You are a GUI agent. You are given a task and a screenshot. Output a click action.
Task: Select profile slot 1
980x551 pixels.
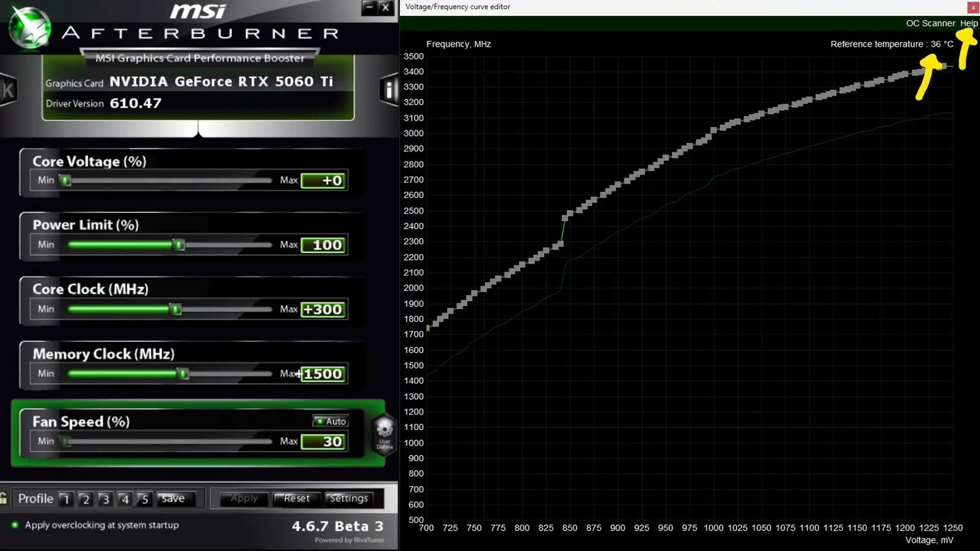pyautogui.click(x=66, y=498)
